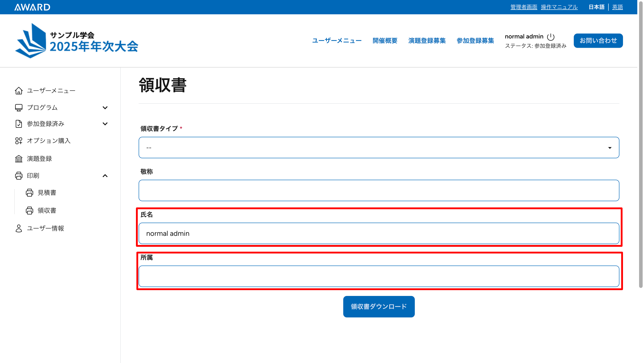The width and height of the screenshot is (644, 363).
Task: Click the ステータス: 参加登録済み text
Action: pyautogui.click(x=536, y=46)
